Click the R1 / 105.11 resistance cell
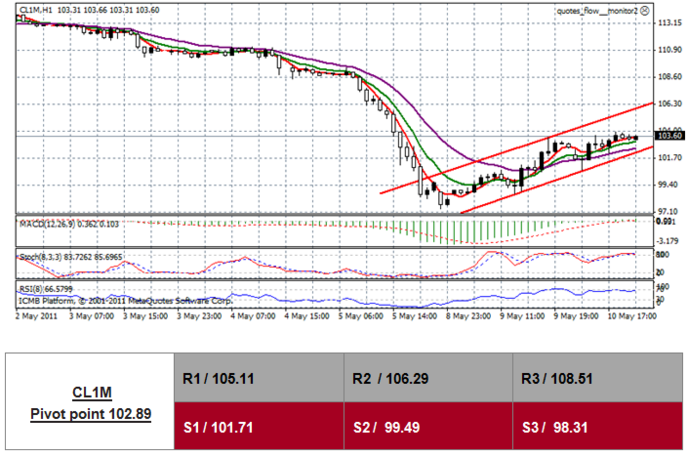This screenshot has width=688, height=457. point(258,378)
